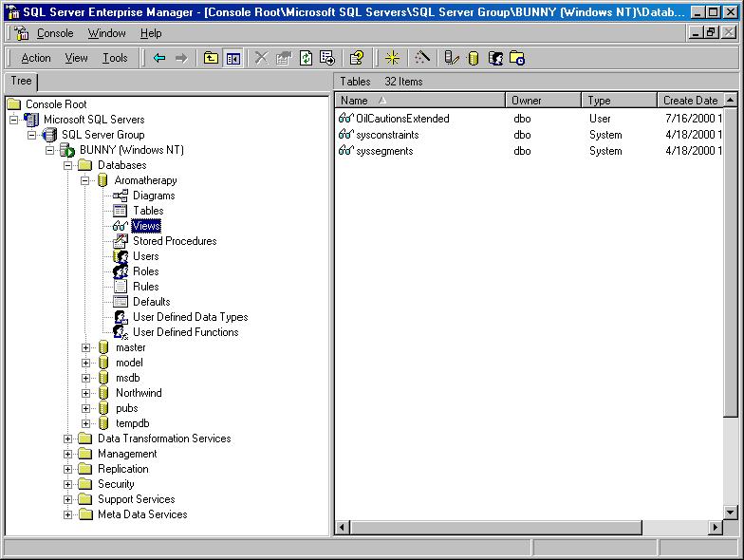744x560 pixels.
Task: Click the New Database cylinder toolbar icon
Action: 473,59
